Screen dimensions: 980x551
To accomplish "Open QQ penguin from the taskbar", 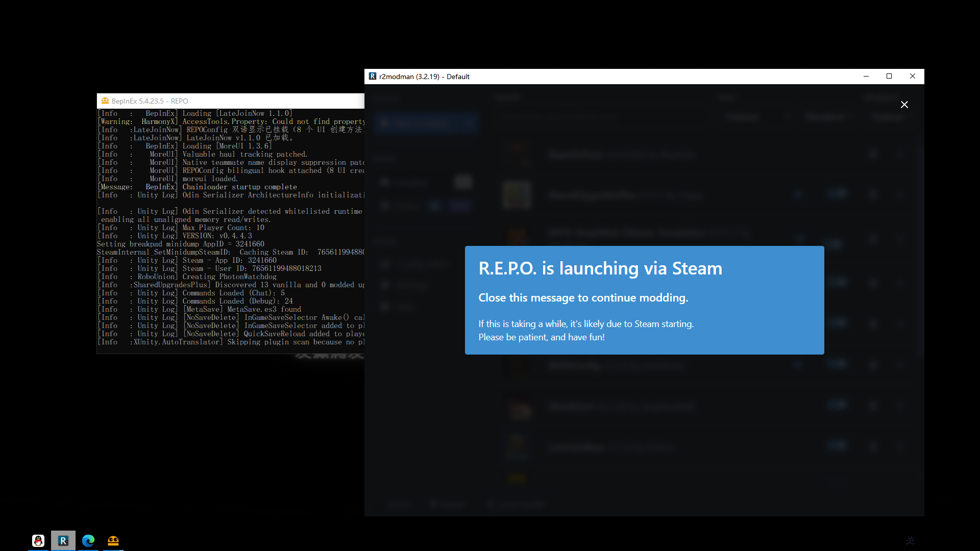I will tap(38, 541).
